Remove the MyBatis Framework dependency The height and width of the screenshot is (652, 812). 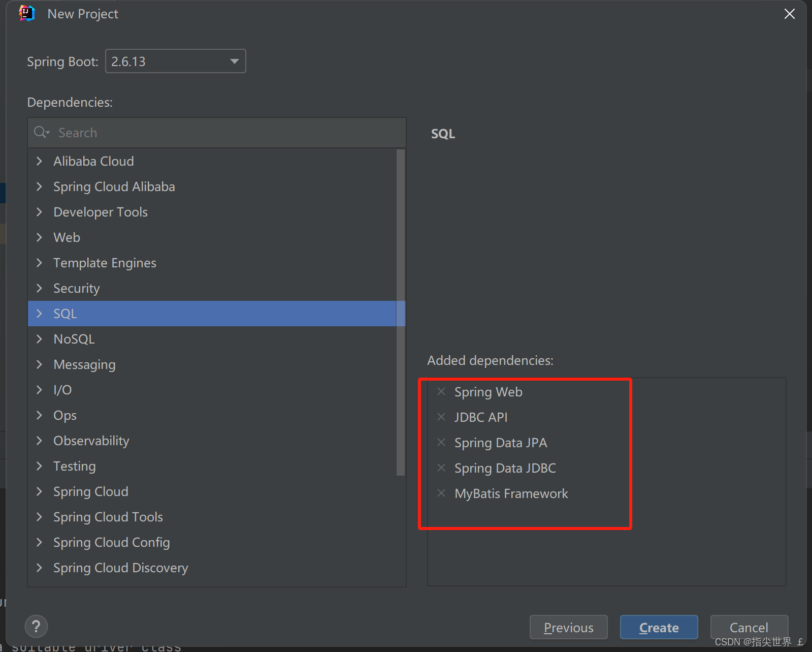tap(441, 493)
